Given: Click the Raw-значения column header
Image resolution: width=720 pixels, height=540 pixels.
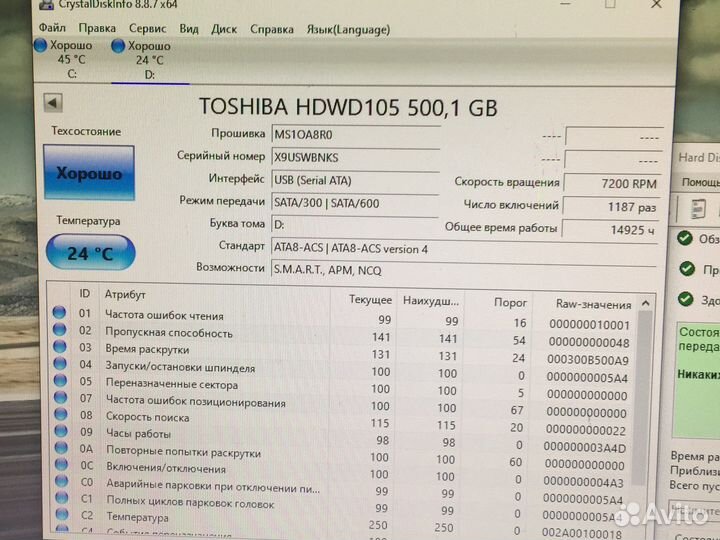Looking at the screenshot, I should pos(593,304).
